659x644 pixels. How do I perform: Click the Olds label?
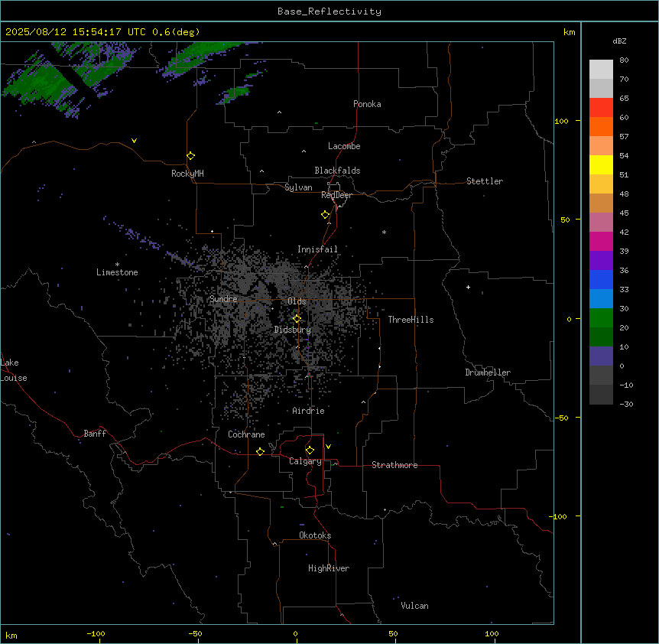click(x=297, y=301)
